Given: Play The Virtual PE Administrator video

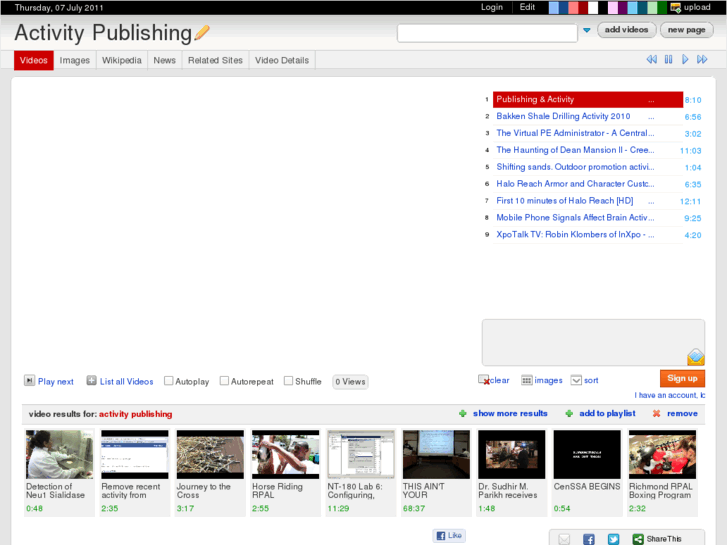Looking at the screenshot, I should click(x=575, y=133).
